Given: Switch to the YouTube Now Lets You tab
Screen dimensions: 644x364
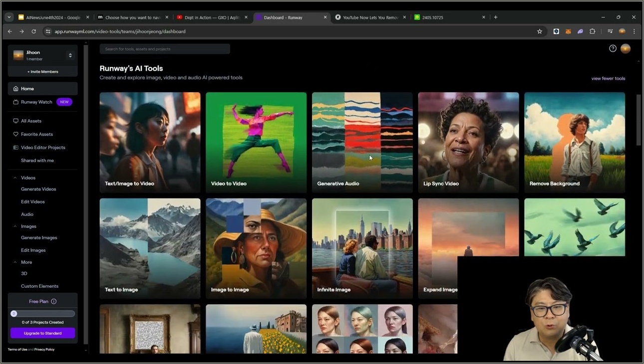Looking at the screenshot, I should pyautogui.click(x=370, y=17).
